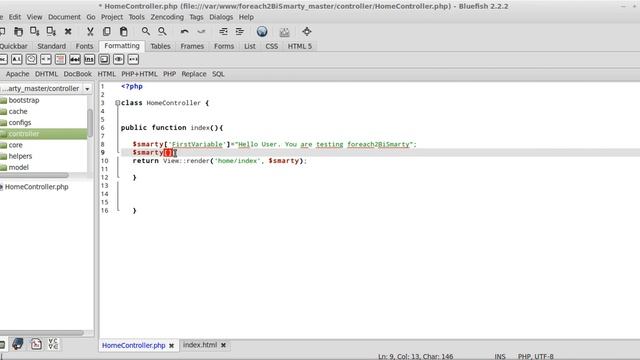Image resolution: width=640 pixels, height=360 pixels.
Task: Close the current document with the X icon
Action: pos(68,31)
